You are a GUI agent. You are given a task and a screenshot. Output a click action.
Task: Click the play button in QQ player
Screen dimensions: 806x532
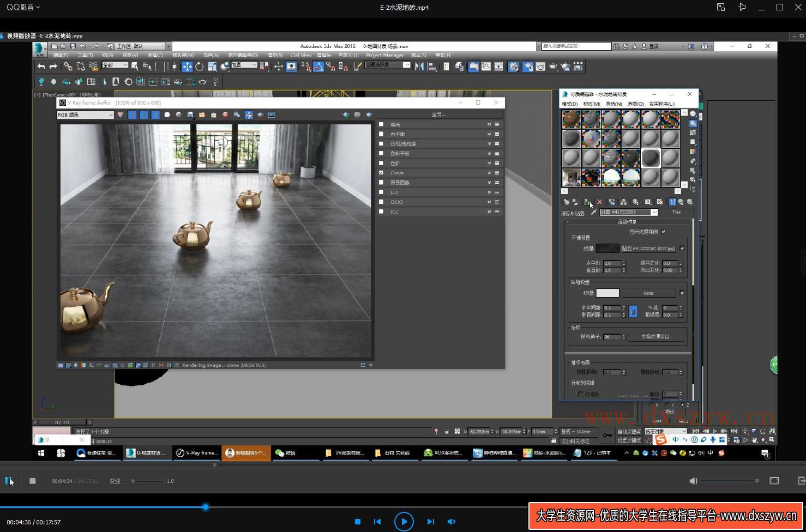click(x=404, y=522)
